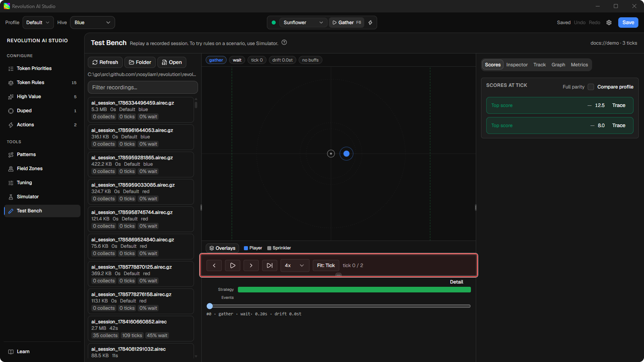Play the recorded session
The image size is (644, 362).
(x=233, y=265)
